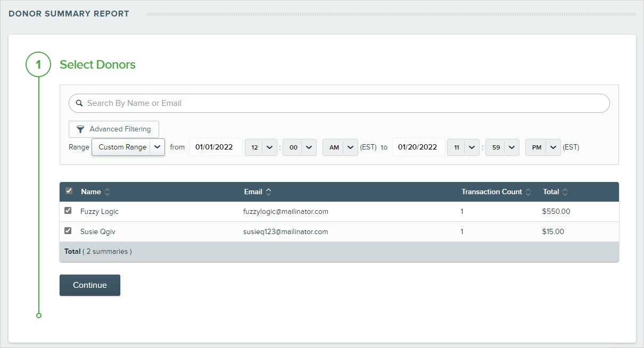644x348 pixels.
Task: Click the Email column header
Action: point(253,192)
